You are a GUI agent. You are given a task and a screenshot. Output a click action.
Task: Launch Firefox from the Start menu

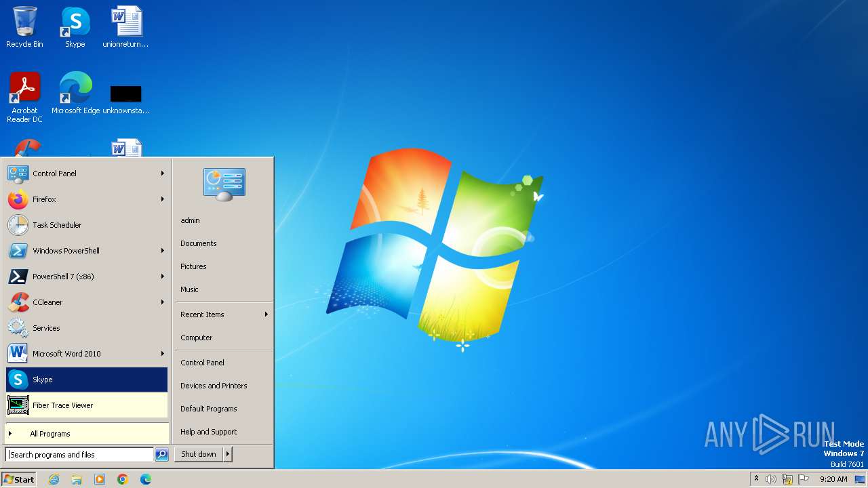pyautogui.click(x=86, y=199)
